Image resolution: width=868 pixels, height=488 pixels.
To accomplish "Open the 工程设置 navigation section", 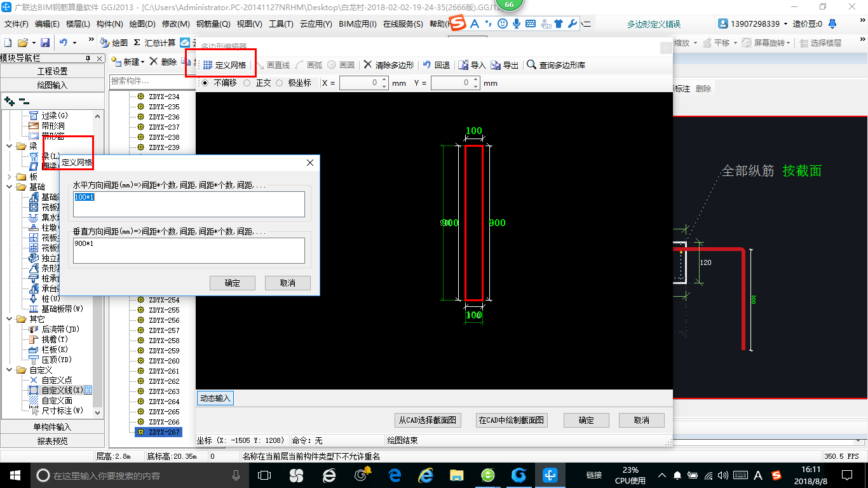I will (x=52, y=71).
